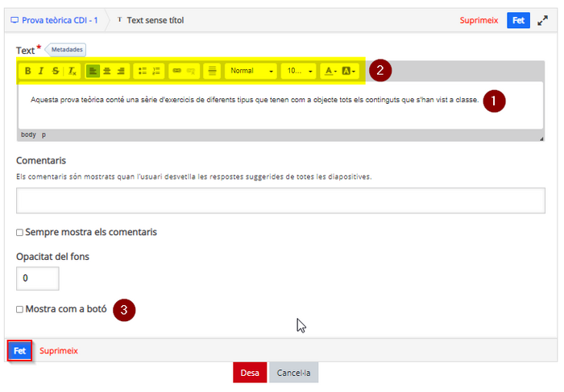Viewport: 564px width, 392px height.
Task: Open the Normal paragraph format dropdown
Action: pyautogui.click(x=251, y=71)
